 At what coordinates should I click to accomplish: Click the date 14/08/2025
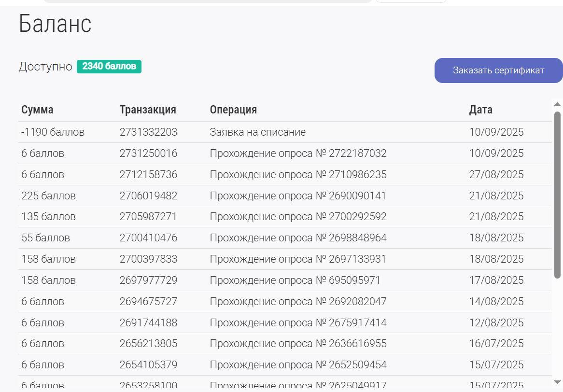point(496,301)
